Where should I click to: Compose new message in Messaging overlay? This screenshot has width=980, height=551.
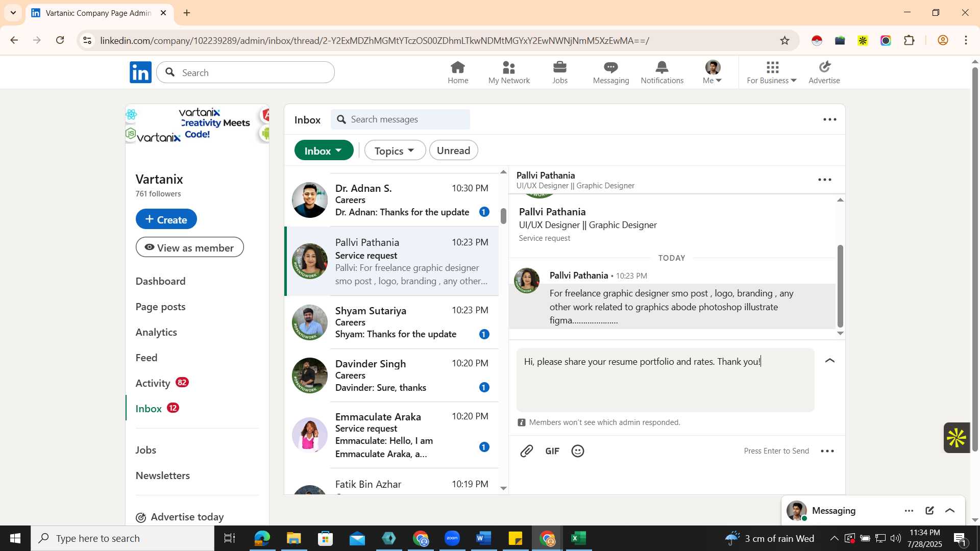(x=929, y=511)
